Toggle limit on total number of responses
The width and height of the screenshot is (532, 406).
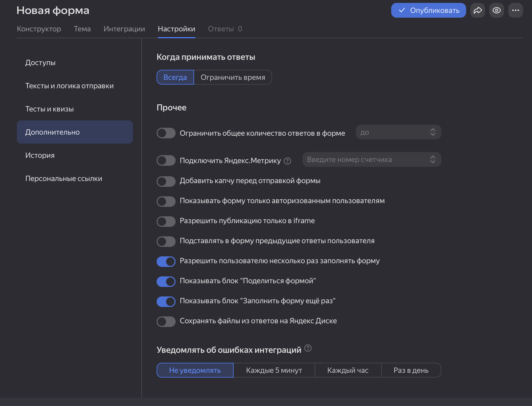tap(166, 133)
